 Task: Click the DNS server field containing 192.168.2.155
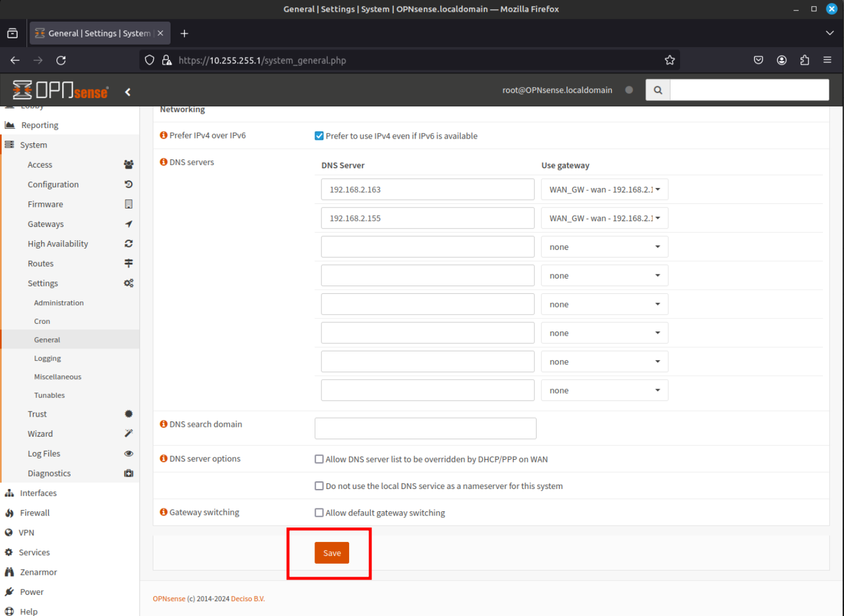[428, 218]
